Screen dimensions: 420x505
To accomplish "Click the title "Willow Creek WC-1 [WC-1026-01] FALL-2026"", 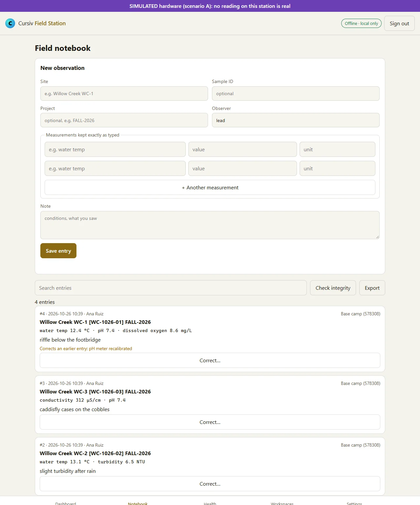I will (x=95, y=322).
